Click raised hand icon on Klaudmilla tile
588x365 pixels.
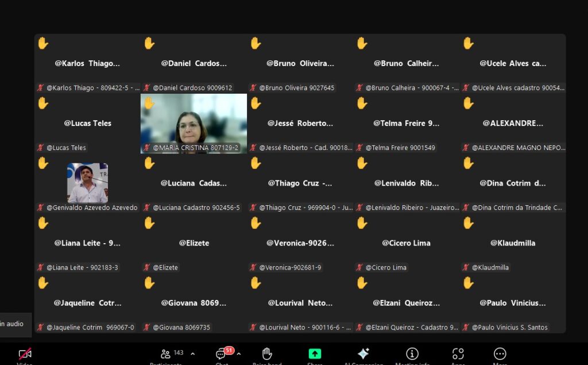469,223
